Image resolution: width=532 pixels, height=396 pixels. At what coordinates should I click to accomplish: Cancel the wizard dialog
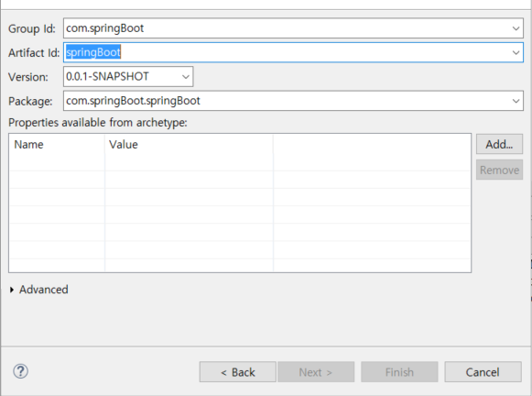(x=483, y=372)
